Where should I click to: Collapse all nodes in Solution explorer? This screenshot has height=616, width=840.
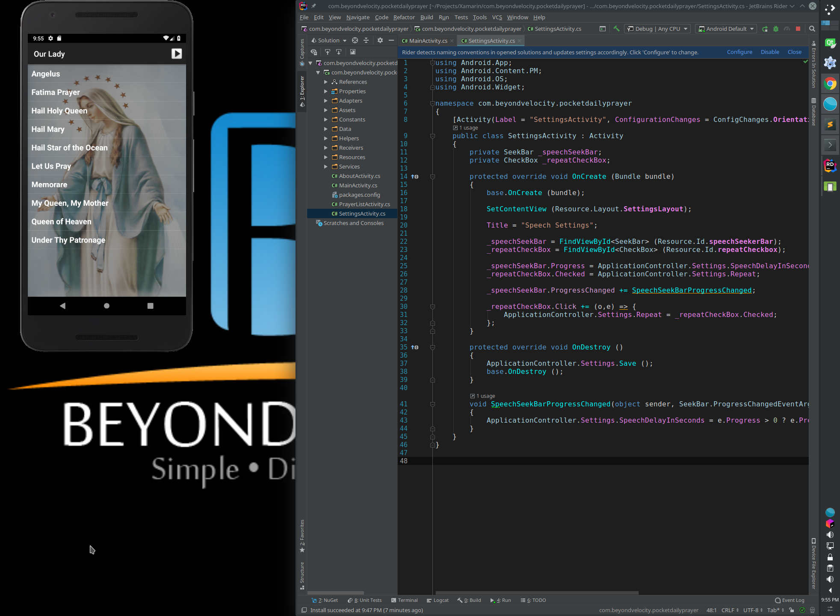pos(366,40)
